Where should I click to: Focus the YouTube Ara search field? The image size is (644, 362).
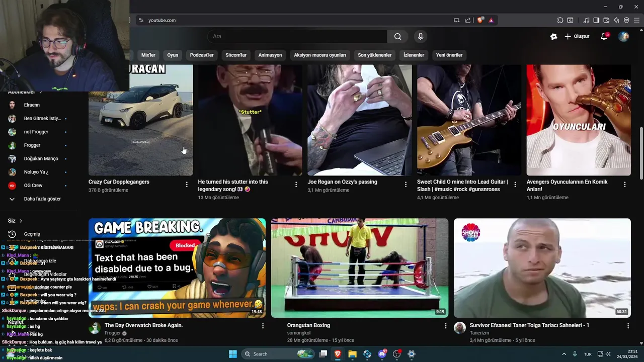point(297,36)
